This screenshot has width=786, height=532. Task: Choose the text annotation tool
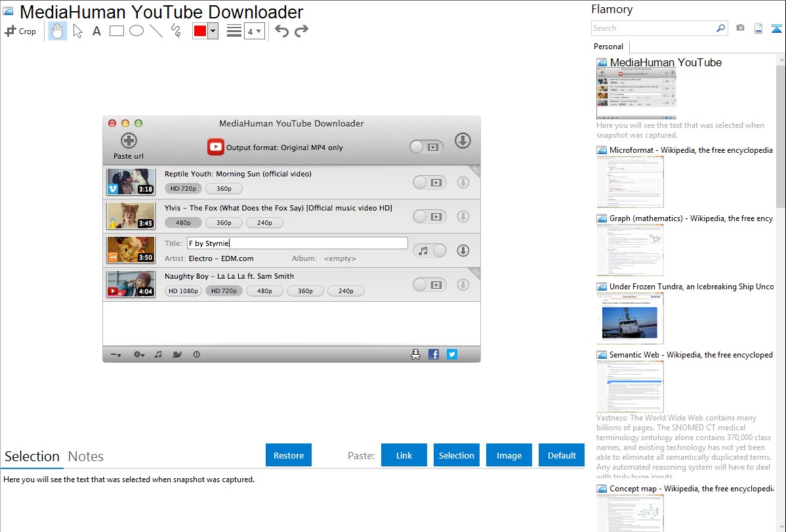tap(96, 31)
